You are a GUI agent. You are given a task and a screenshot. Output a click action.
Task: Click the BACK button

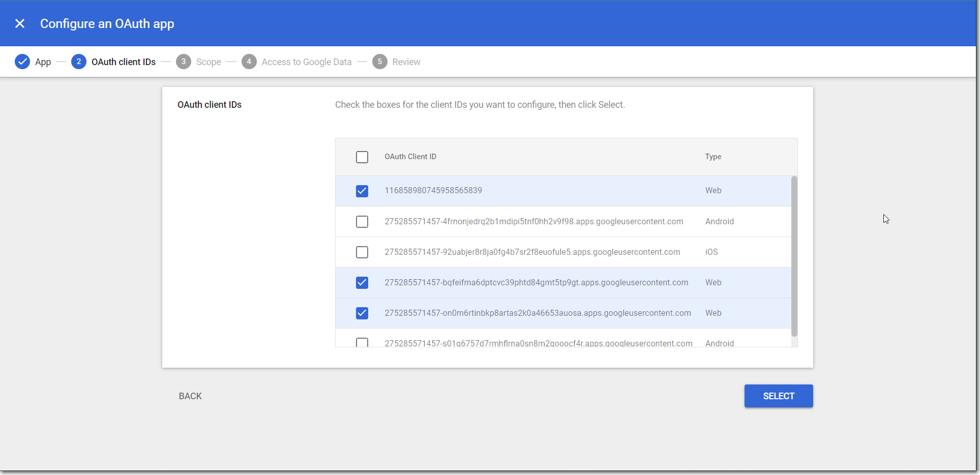click(190, 396)
